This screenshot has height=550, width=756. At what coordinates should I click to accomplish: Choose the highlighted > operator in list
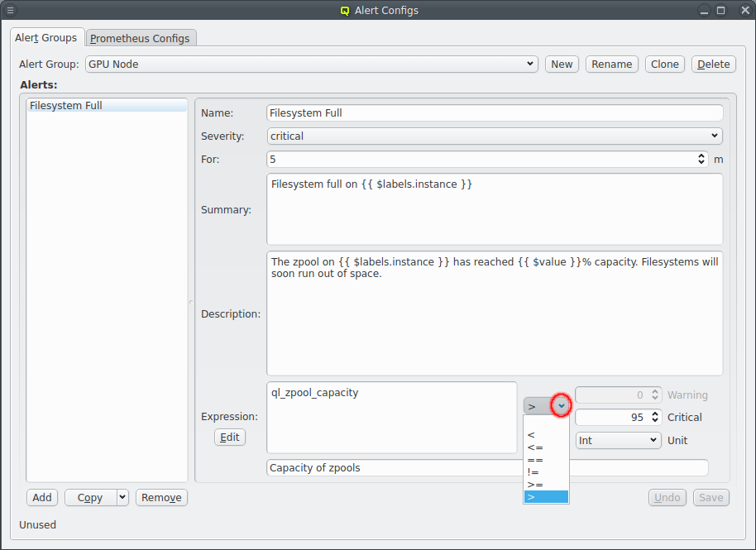click(x=546, y=497)
